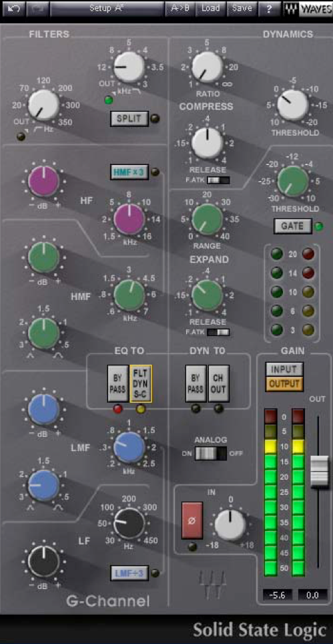Screen dimensions: 333x644
Task: Open the Setup A preset selector
Action: [x=107, y=9]
